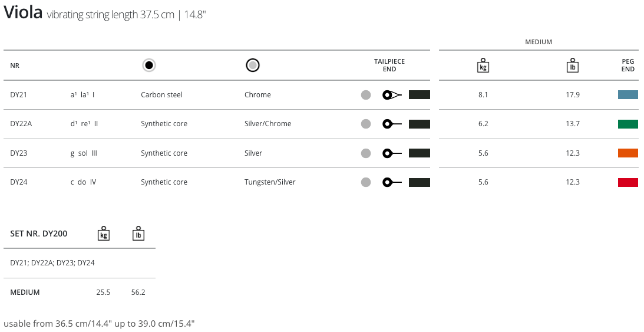Click the lb weight icon beside SET NR. DY200
This screenshot has width=644, height=332.
coord(138,234)
